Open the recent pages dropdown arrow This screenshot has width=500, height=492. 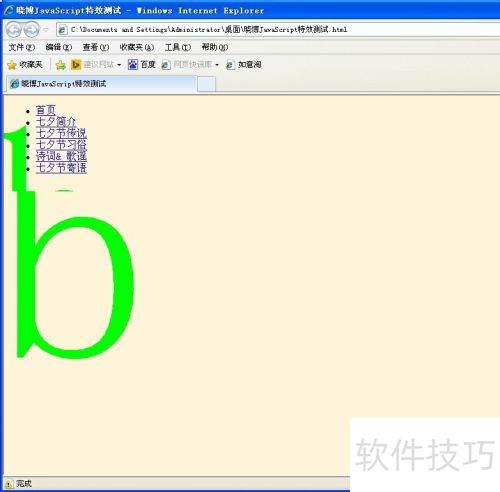(46, 30)
